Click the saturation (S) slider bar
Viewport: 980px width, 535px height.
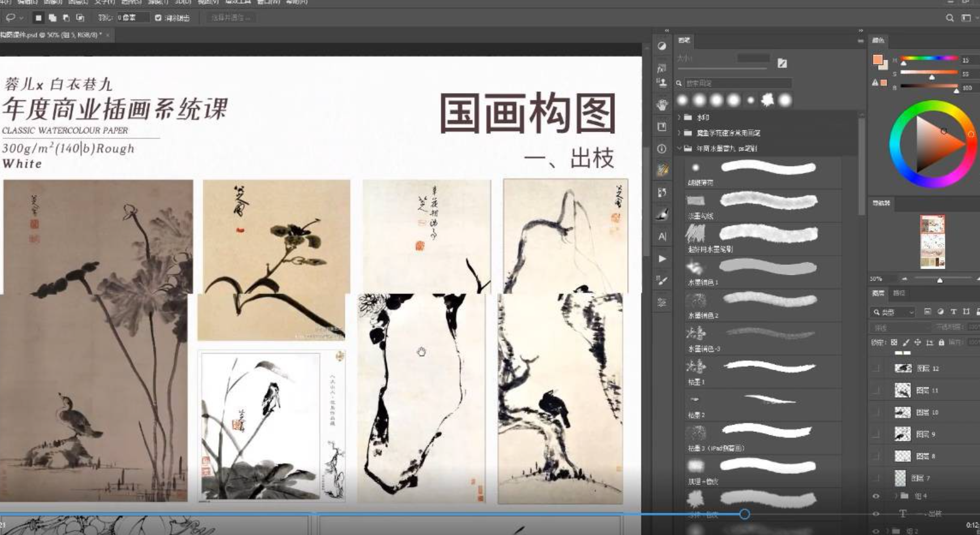point(929,72)
